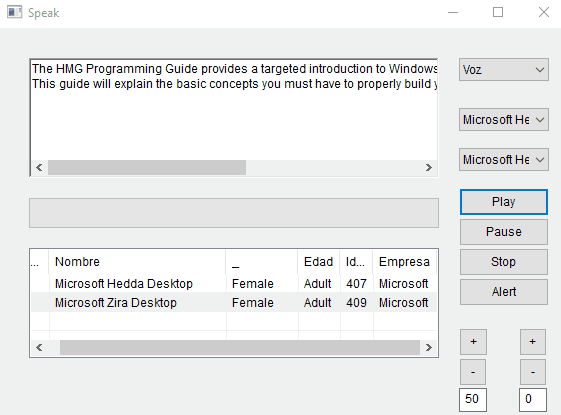The width and height of the screenshot is (561, 415).
Task: Click the voice grid's horizontal scrollbar thumb
Action: (240, 347)
